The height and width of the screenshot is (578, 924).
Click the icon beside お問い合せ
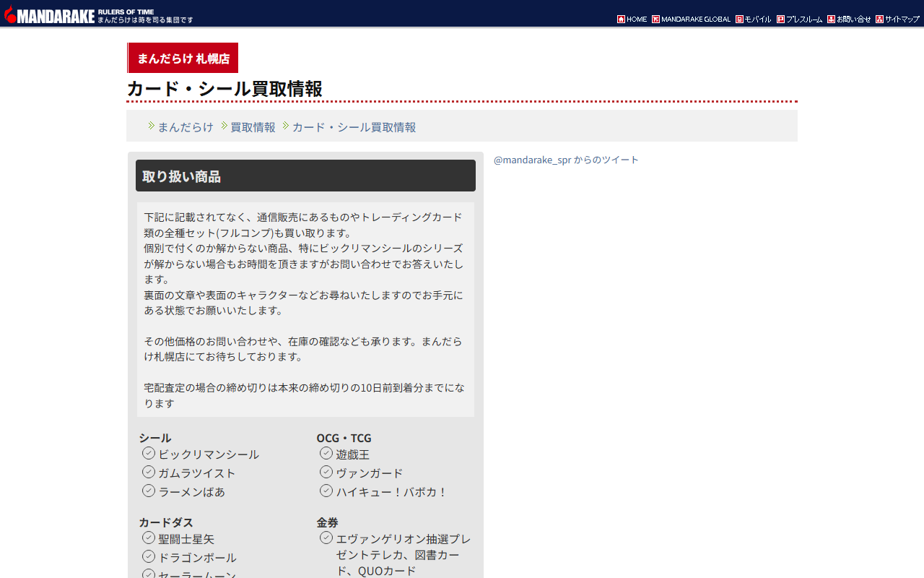click(831, 20)
